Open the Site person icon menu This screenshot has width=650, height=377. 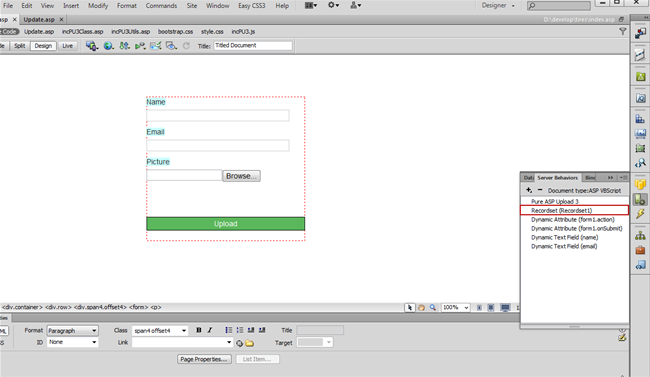356,5
